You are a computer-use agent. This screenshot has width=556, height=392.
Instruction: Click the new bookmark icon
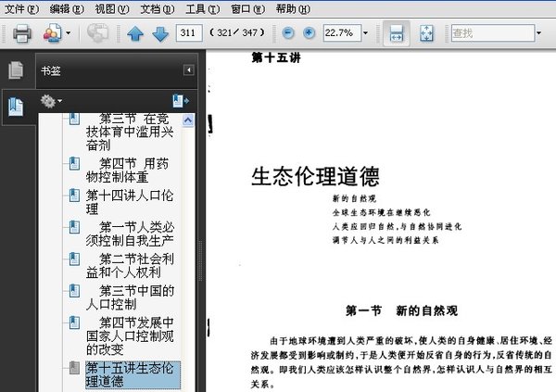181,101
